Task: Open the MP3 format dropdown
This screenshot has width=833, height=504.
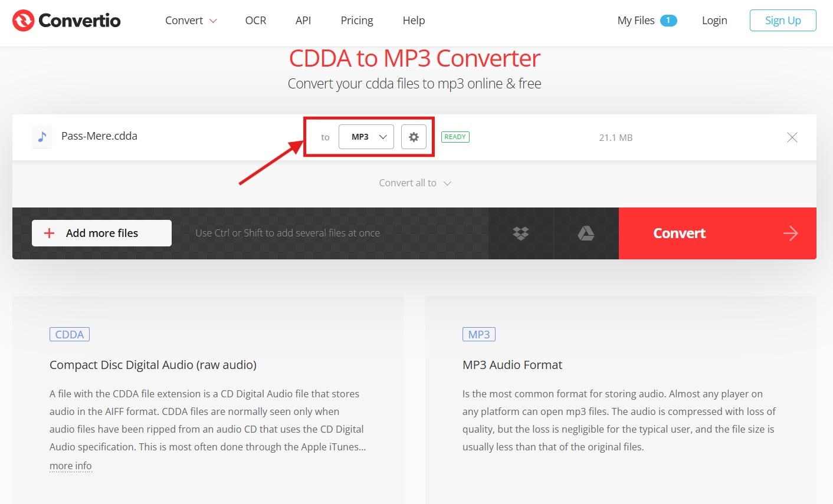Action: [366, 137]
